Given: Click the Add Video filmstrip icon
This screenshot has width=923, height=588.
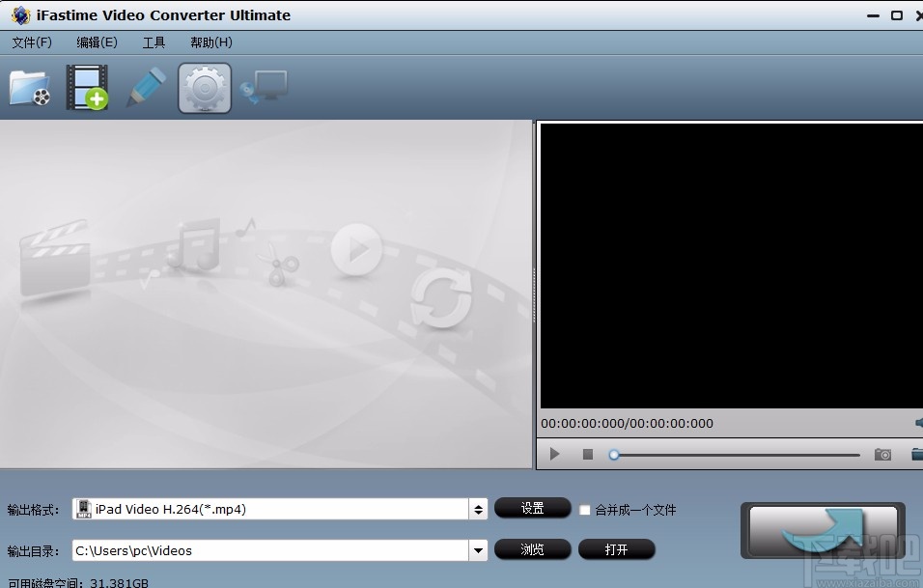Looking at the screenshot, I should 88,87.
